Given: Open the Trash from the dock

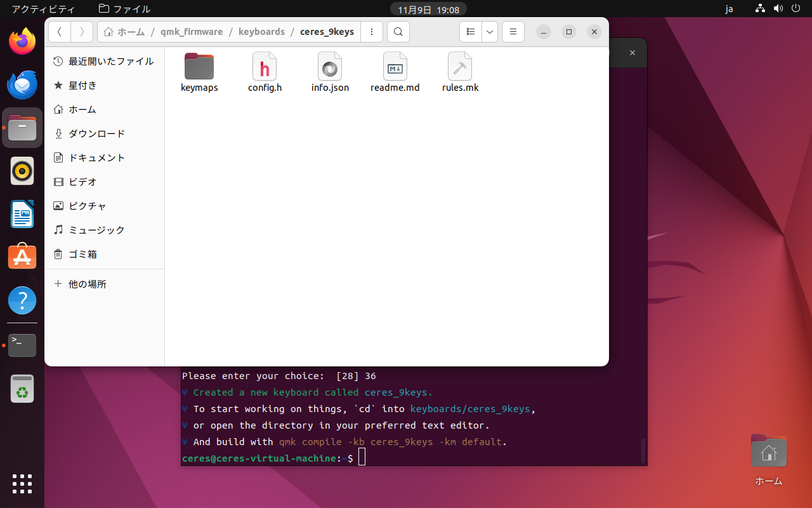Looking at the screenshot, I should coord(22,389).
